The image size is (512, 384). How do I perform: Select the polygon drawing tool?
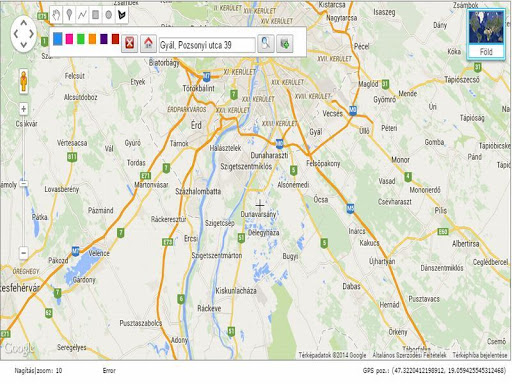point(122,15)
